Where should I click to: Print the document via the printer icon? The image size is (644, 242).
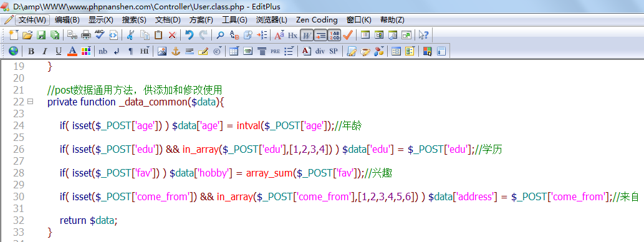tap(86, 36)
